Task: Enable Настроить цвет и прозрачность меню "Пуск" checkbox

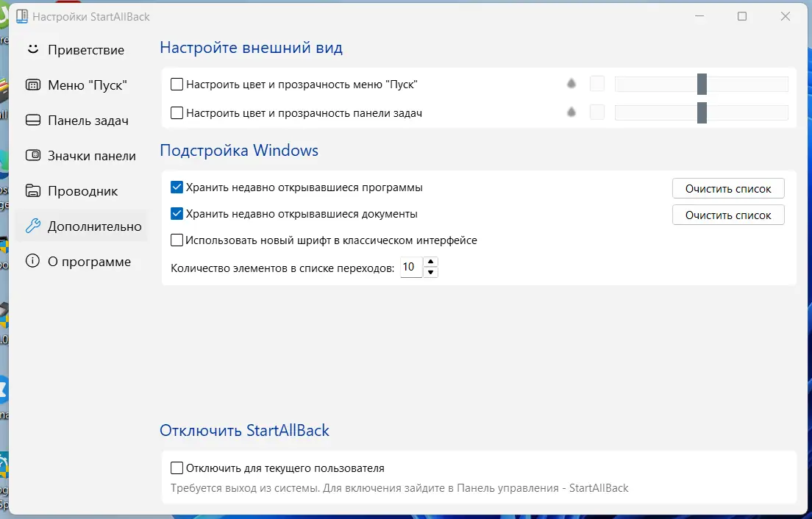Action: (177, 85)
